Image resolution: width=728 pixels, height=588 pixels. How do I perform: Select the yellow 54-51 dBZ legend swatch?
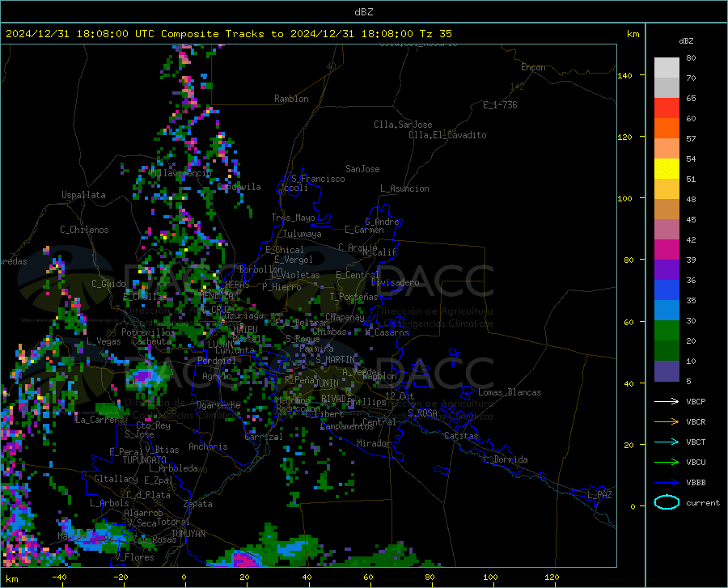(667, 169)
